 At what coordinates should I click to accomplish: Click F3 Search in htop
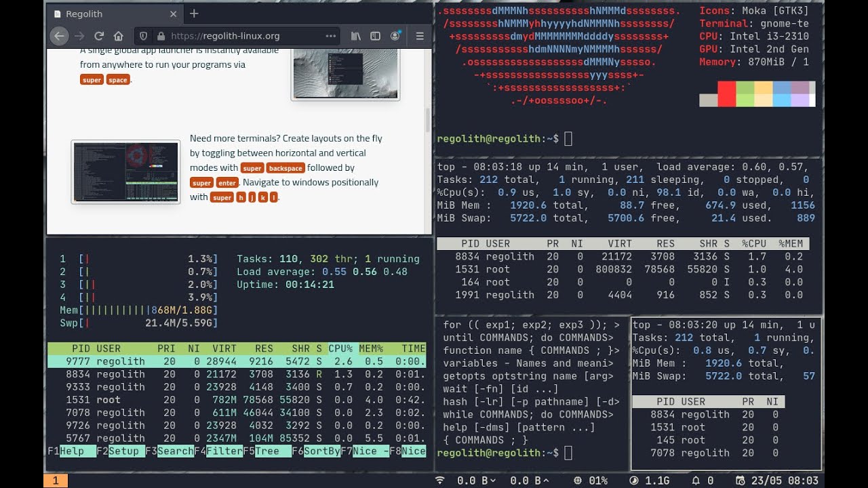170,451
